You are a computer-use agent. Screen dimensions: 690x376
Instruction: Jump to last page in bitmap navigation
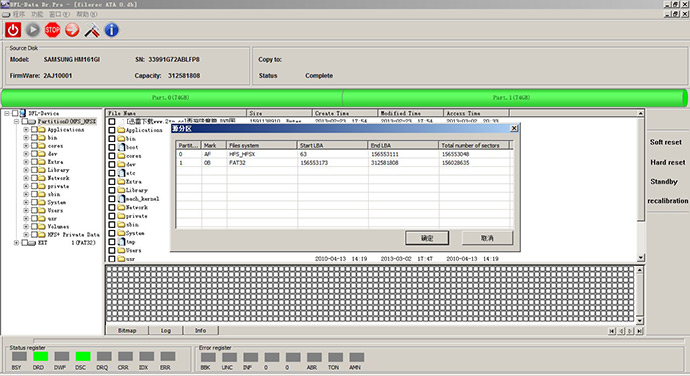(x=639, y=331)
